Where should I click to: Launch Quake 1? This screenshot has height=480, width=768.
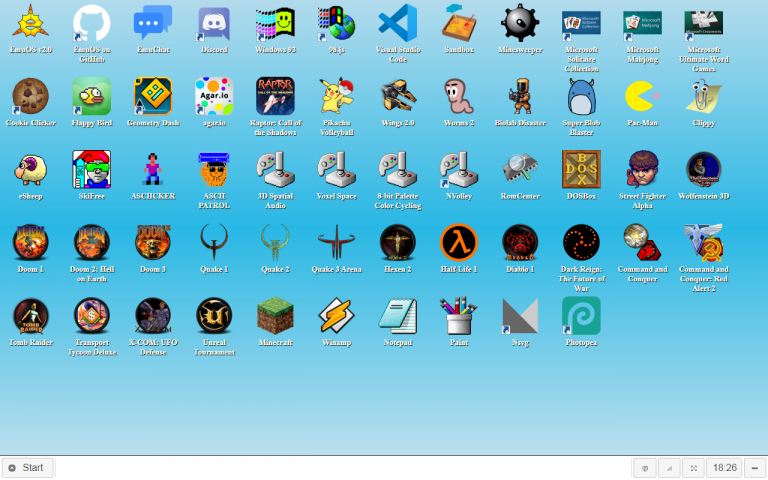pyautogui.click(x=214, y=242)
